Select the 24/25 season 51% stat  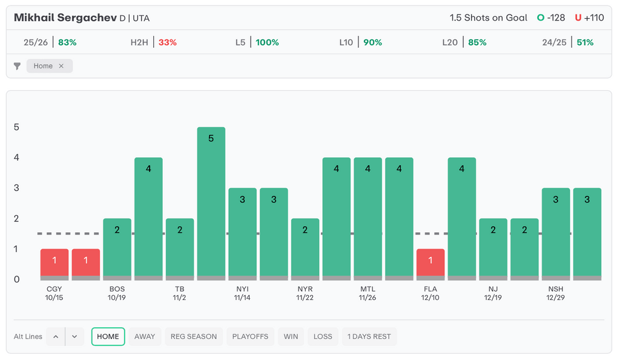pyautogui.click(x=568, y=42)
